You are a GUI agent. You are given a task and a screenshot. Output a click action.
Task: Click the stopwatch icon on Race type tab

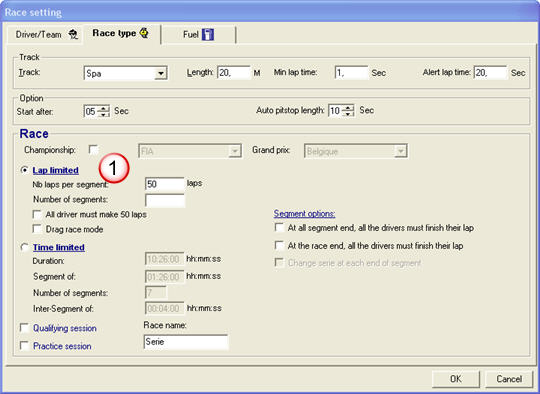[144, 33]
